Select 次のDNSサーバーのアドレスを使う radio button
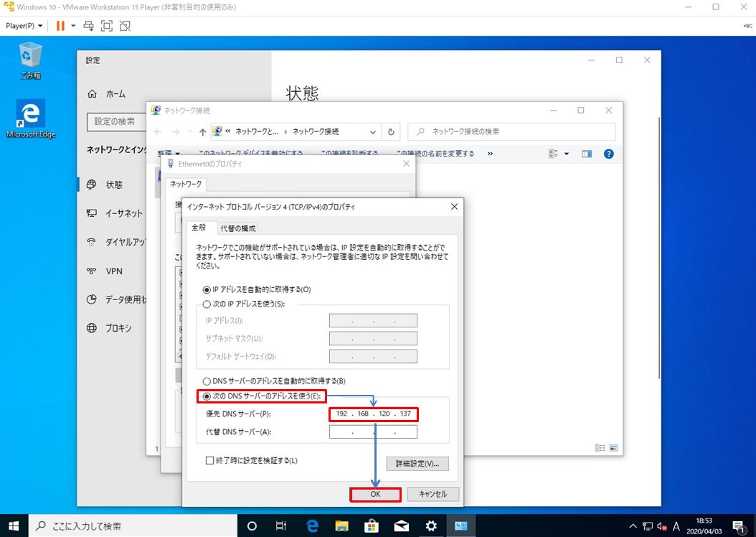Viewport: 756px width, 537px height. (x=207, y=396)
